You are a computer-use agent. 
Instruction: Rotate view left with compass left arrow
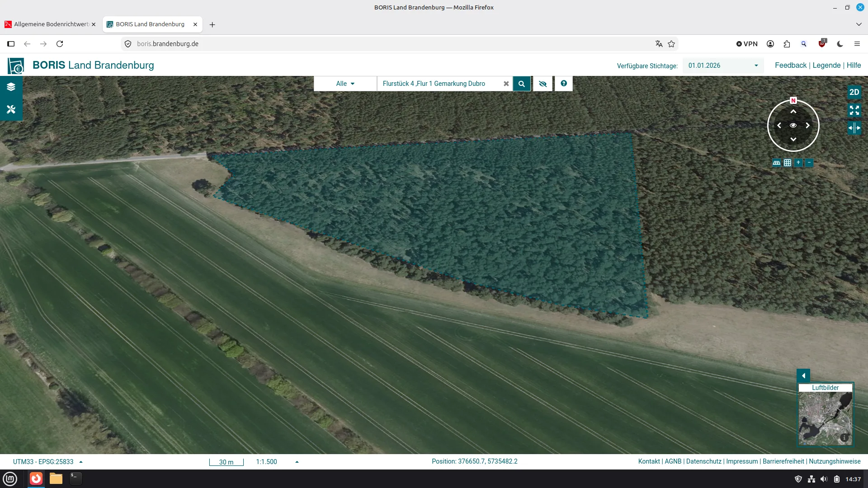click(779, 126)
